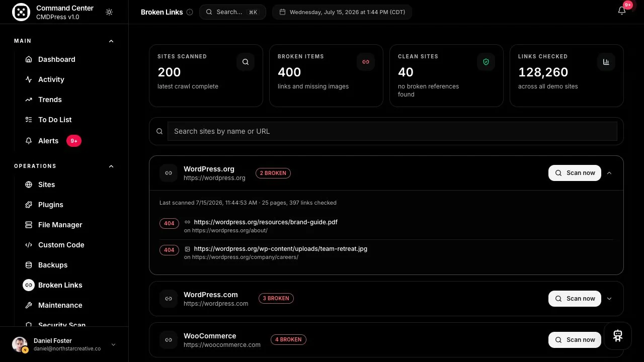Click the Links Checked chart icon
Viewport: 644px width, 362px height.
click(606, 62)
